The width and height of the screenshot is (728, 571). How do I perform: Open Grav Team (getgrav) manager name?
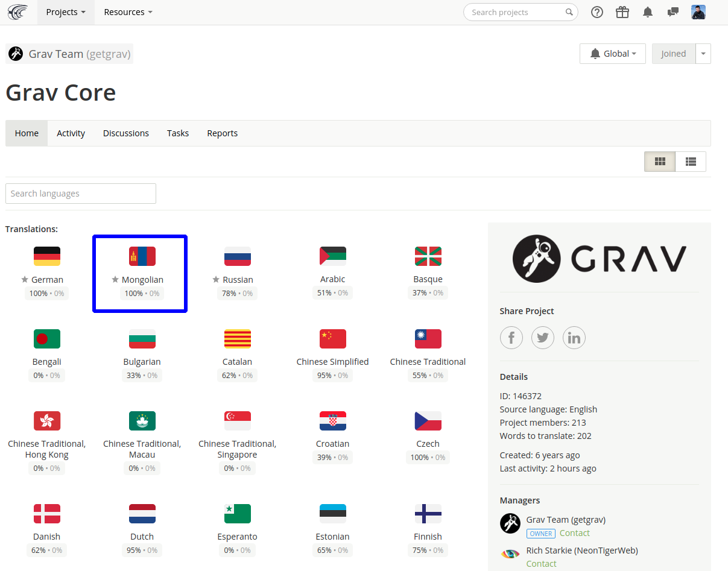pos(566,520)
